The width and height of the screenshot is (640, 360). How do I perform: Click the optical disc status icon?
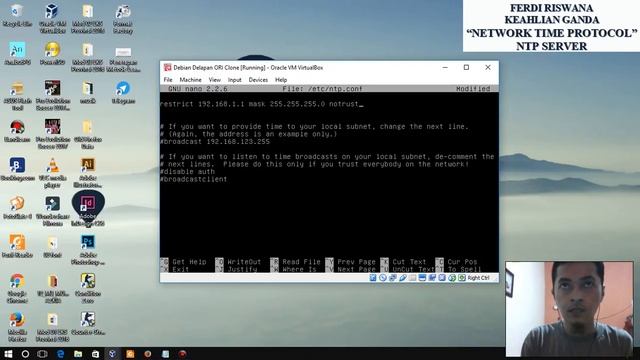(382, 278)
